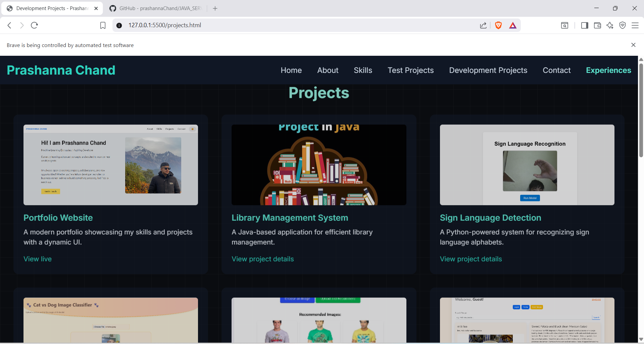The width and height of the screenshot is (644, 344).
Task: Follow the View live link for Portfolio Website
Action: click(38, 259)
